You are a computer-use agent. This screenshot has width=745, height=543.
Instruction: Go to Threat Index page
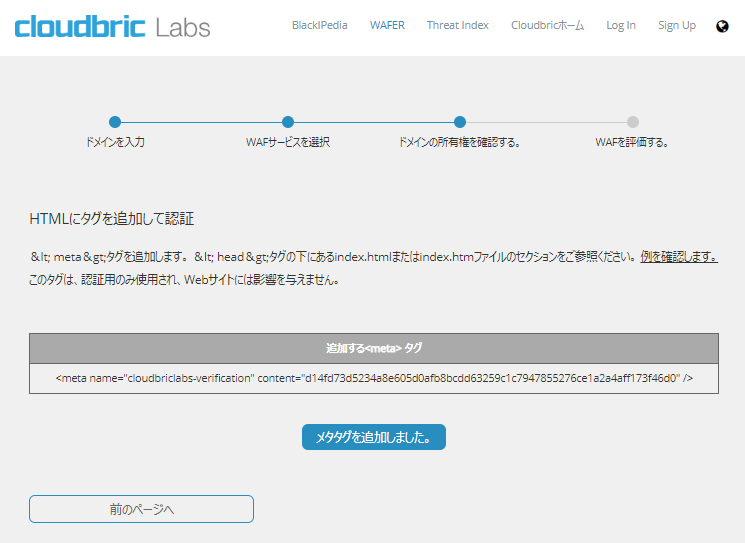458,25
